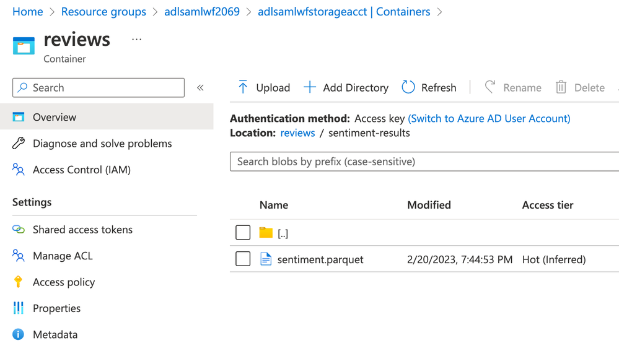The width and height of the screenshot is (619, 364).
Task: Open Diagnose and solve problems
Action: tap(102, 144)
